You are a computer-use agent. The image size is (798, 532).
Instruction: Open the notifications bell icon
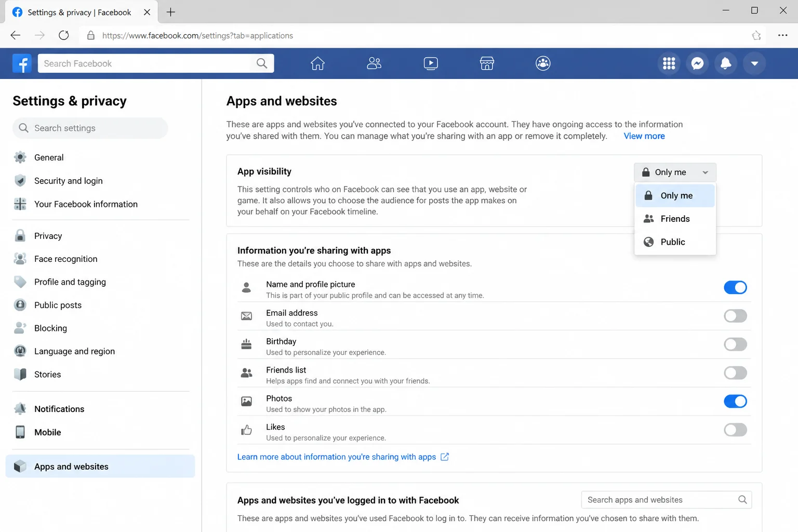[x=726, y=63]
